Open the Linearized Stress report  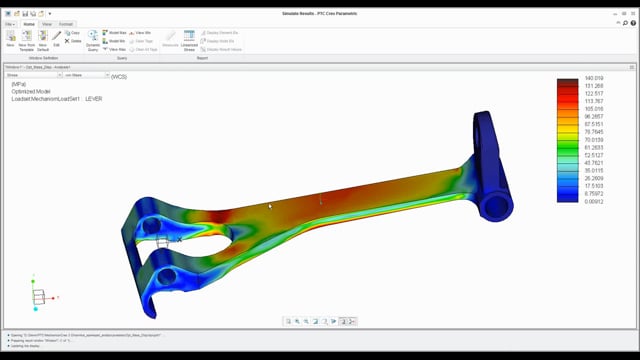(189, 41)
